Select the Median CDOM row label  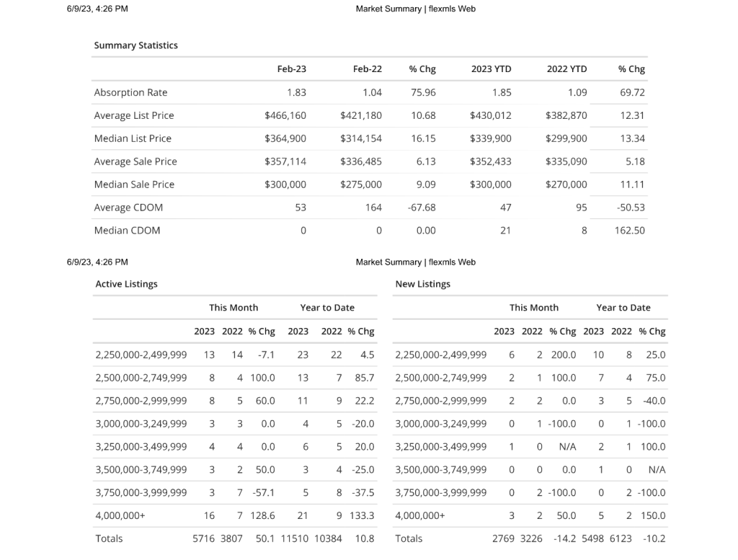pos(127,231)
